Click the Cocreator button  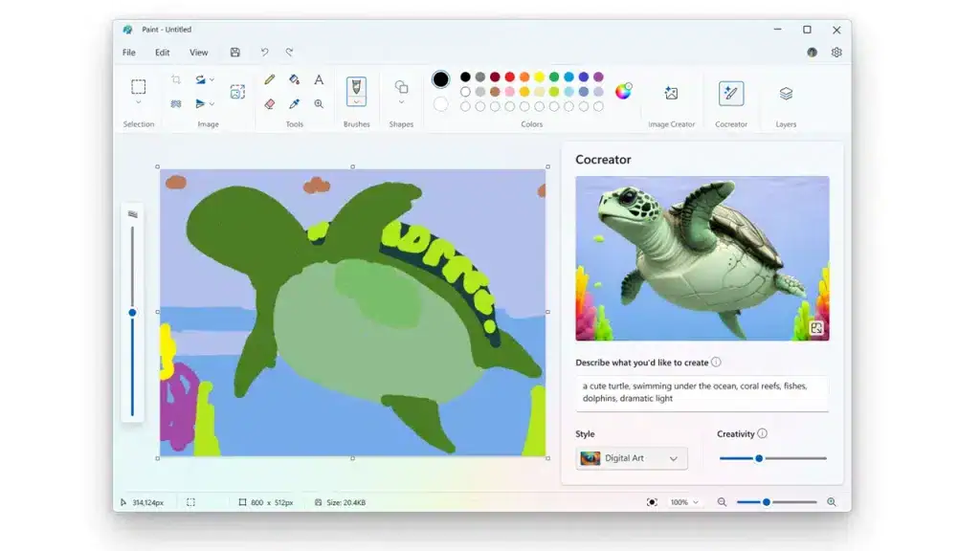pyautogui.click(x=731, y=94)
